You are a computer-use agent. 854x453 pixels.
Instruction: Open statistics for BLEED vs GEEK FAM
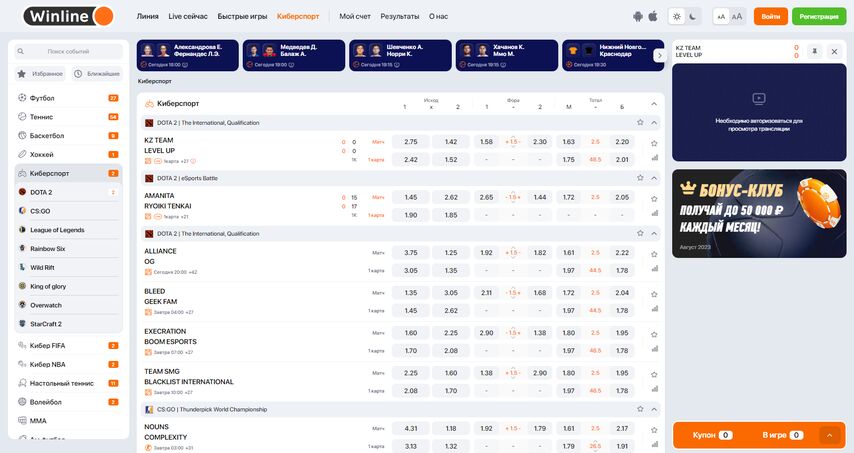pyautogui.click(x=654, y=309)
